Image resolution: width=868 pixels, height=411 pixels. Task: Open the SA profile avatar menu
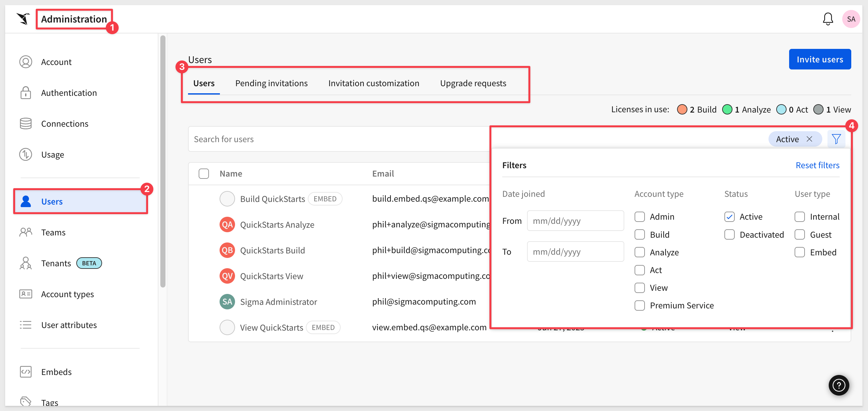851,19
